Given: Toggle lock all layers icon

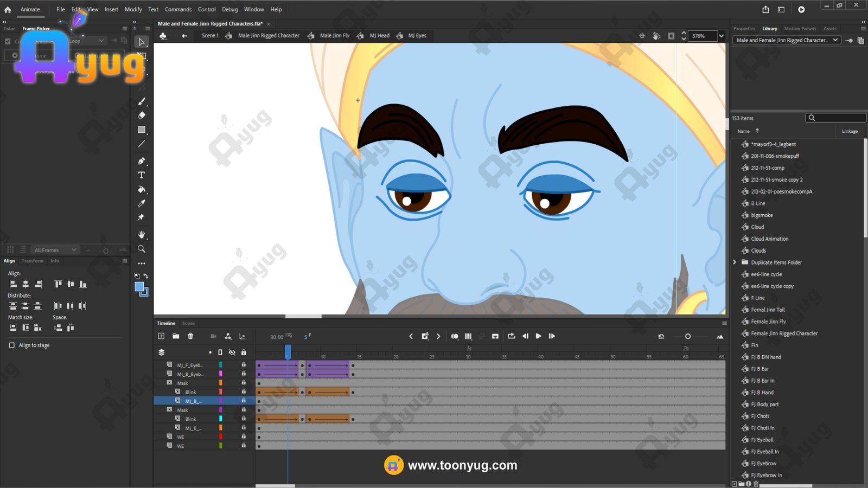Looking at the screenshot, I should (244, 352).
